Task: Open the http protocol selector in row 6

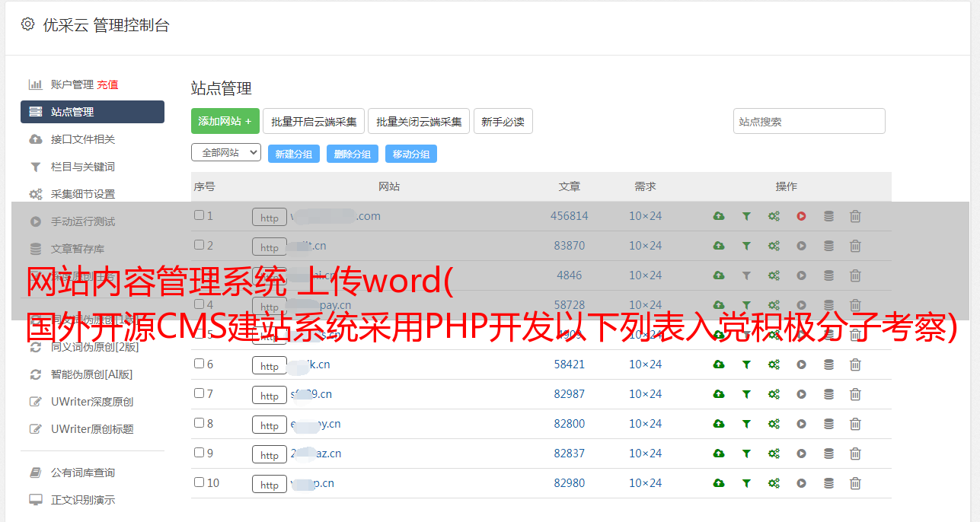Action: point(270,365)
